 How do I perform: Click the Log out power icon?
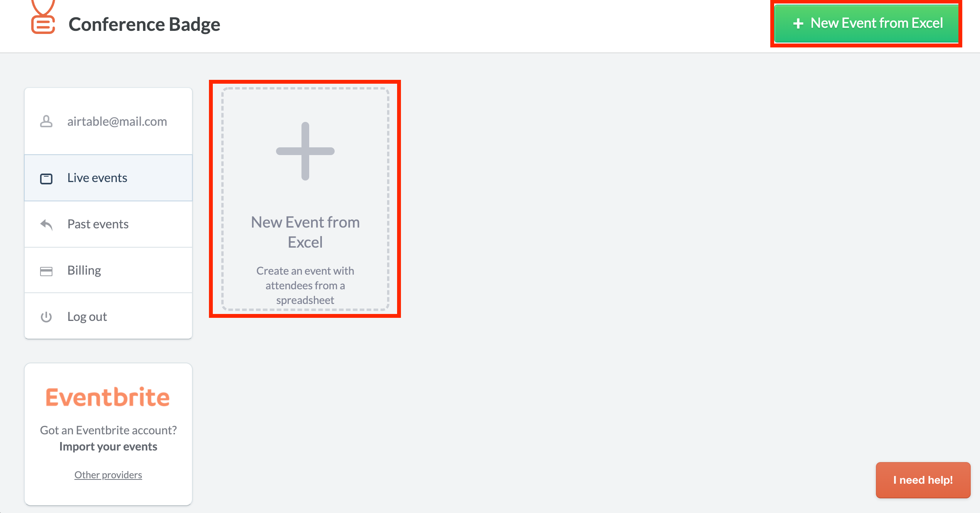click(46, 317)
